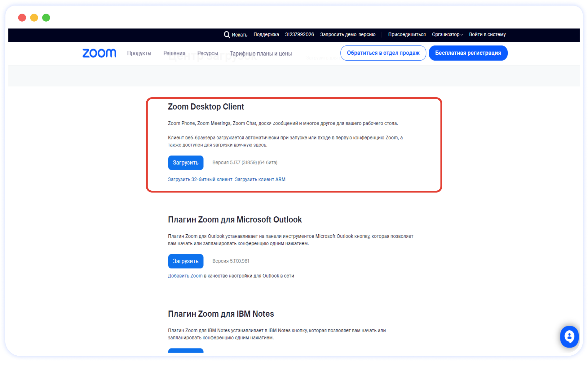This screenshot has width=588, height=382.
Task: Click Версия 5.17.7 (31859) text
Action: click(245, 163)
